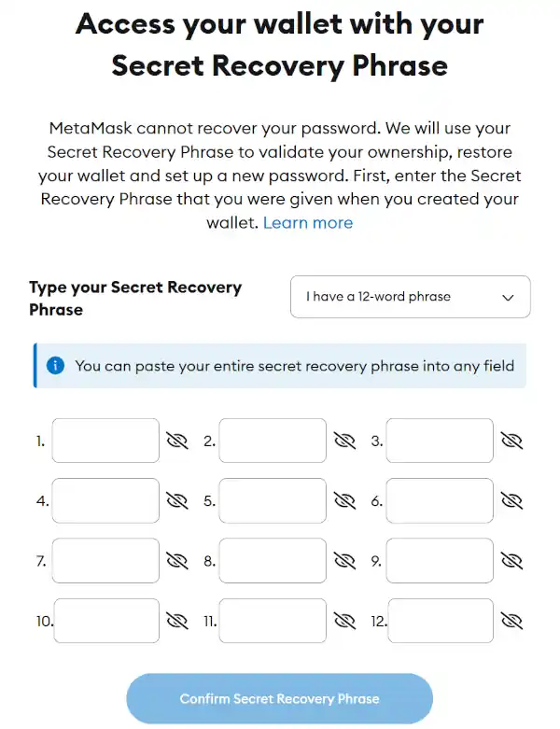The height and width of the screenshot is (729, 560).
Task: Reveal word 3 with the eye icon
Action: pyautogui.click(x=511, y=441)
